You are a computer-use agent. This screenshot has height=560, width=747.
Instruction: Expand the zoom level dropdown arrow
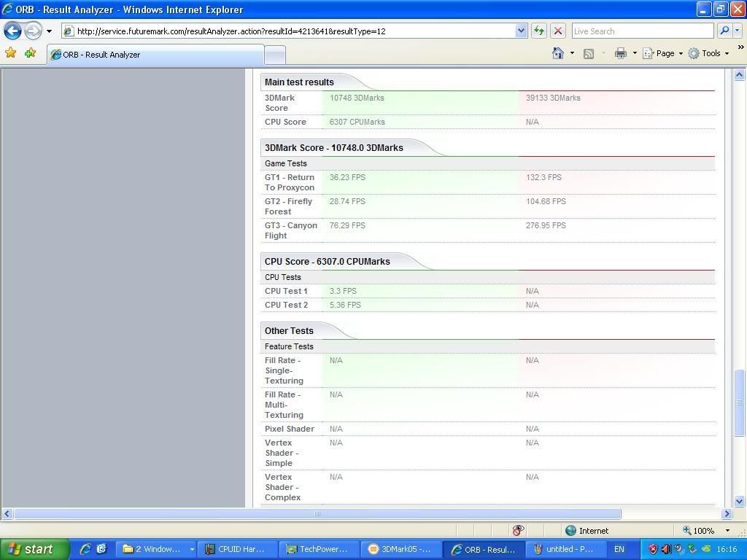pos(727,531)
